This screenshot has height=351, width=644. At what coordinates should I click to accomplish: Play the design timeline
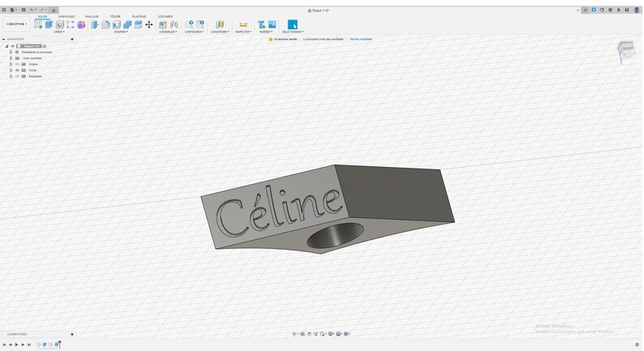tap(16, 345)
